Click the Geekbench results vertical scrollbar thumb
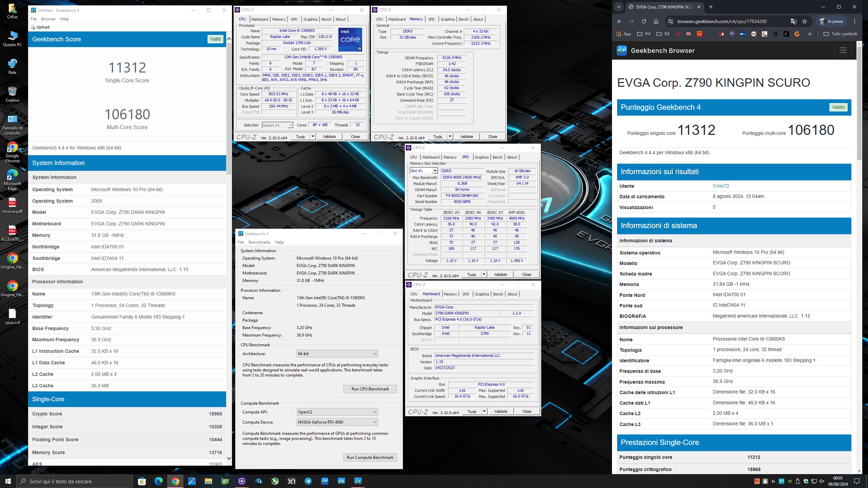Screen dimensions: 868x488 pos(229,108)
